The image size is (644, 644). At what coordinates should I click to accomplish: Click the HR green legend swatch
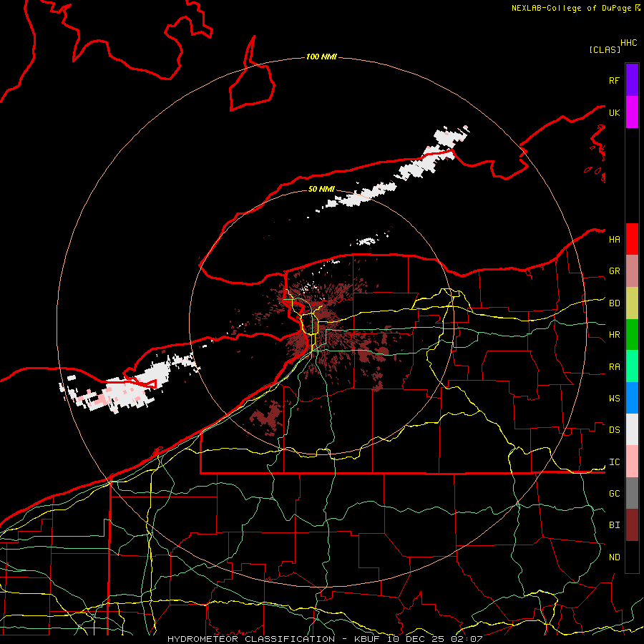coord(632,335)
